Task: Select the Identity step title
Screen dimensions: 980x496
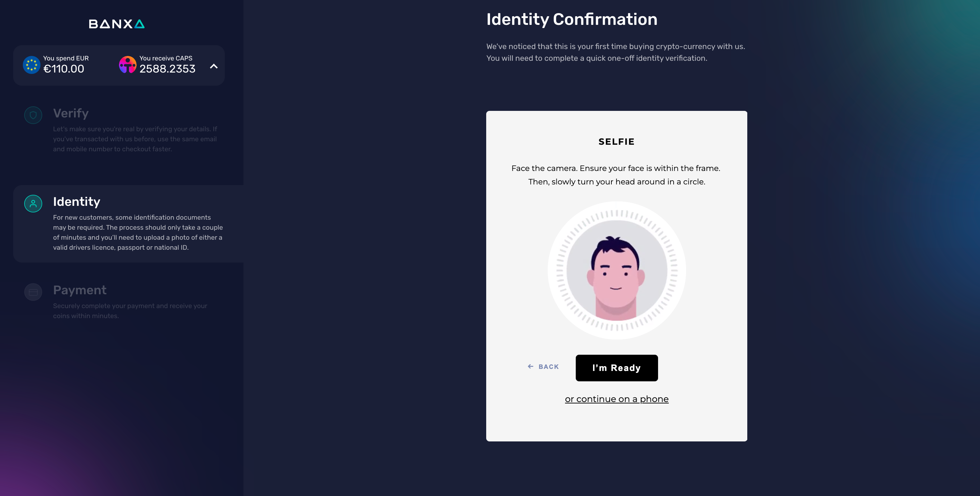Action: point(76,202)
